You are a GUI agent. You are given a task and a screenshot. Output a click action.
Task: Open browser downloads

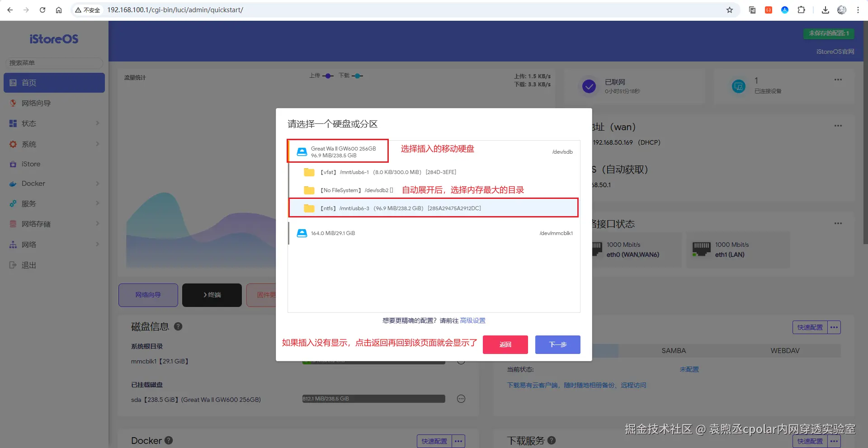point(826,10)
